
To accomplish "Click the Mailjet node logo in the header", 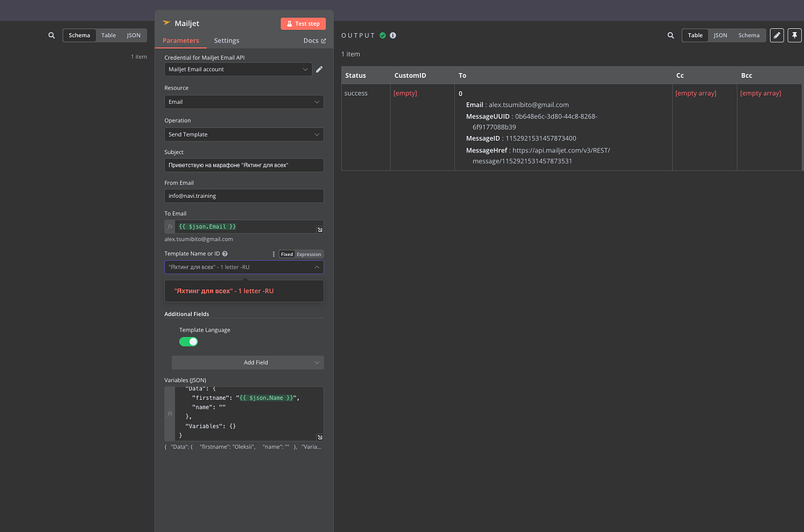I will pos(167,23).
